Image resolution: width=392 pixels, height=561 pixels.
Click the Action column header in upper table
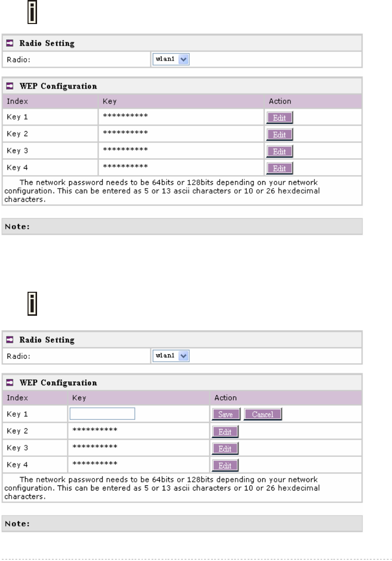[280, 101]
